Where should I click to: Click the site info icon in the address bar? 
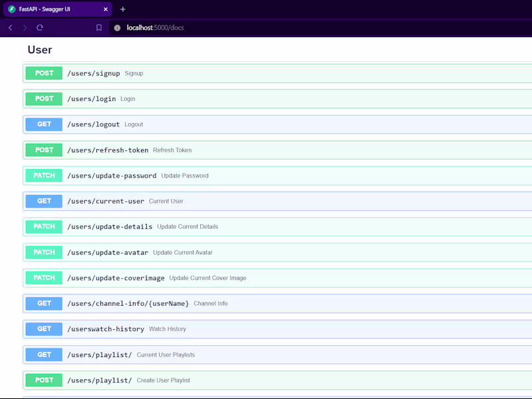pos(117,28)
